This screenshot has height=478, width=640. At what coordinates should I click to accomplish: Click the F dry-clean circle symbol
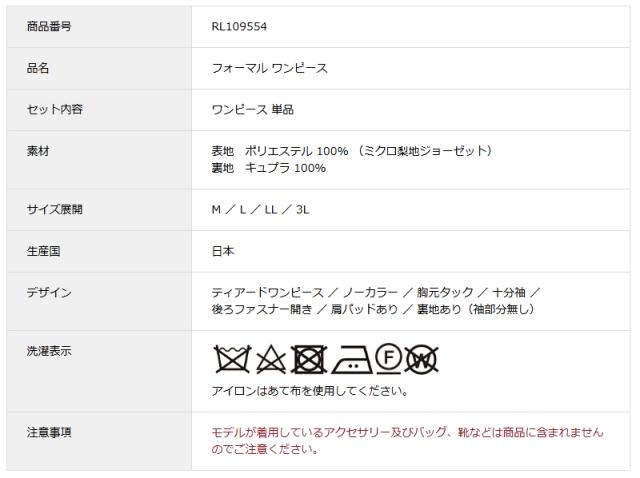(388, 359)
